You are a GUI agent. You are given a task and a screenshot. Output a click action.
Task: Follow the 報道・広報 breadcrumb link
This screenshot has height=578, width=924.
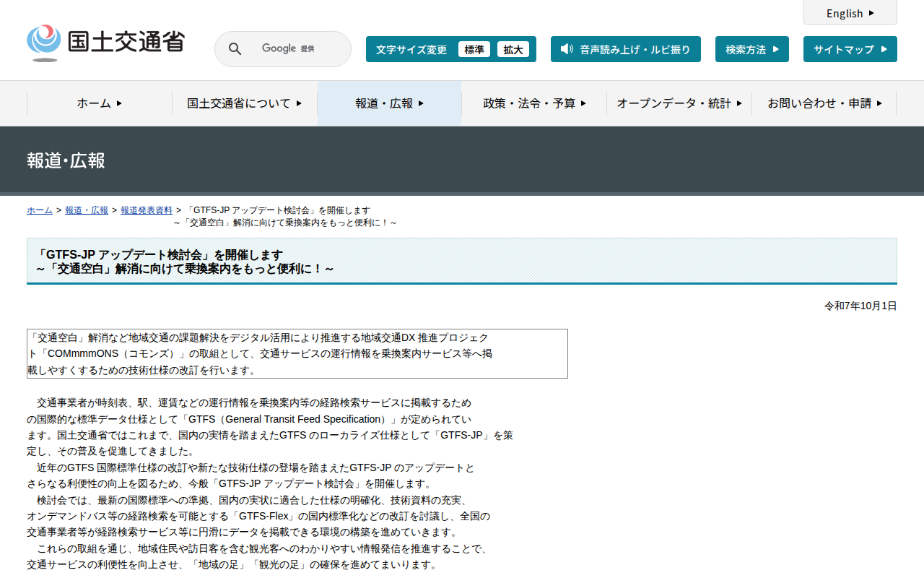point(87,210)
